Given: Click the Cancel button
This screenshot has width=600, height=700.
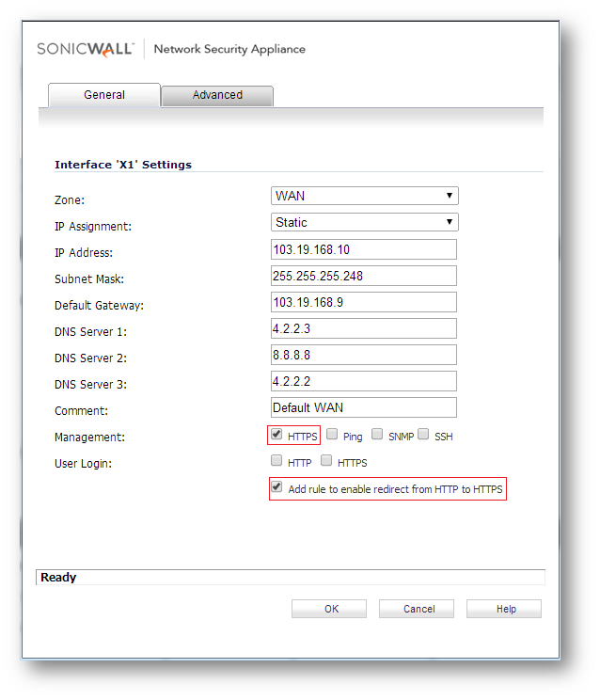Looking at the screenshot, I should [x=417, y=609].
